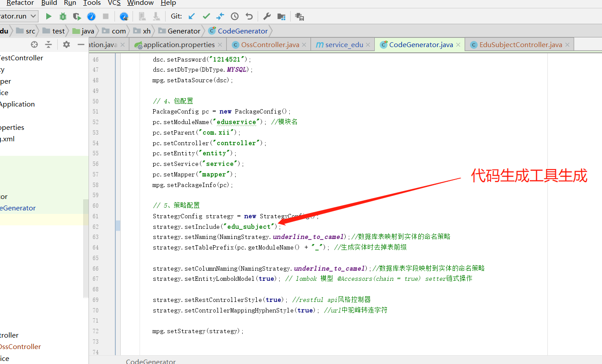
Task: Open the Help menu
Action: [168, 3]
